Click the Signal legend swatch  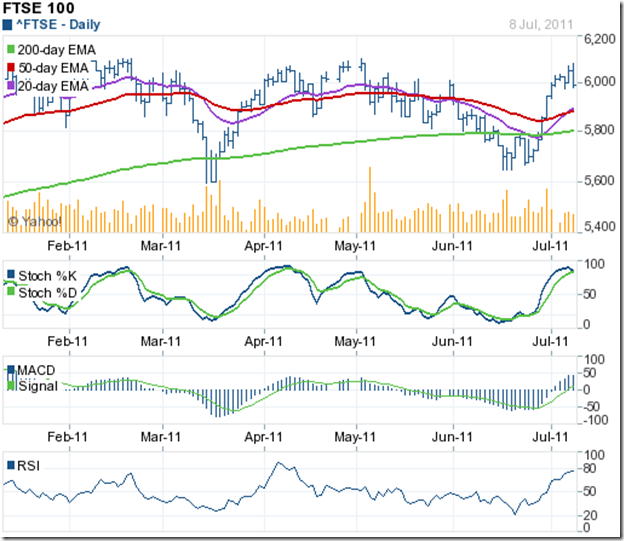click(10, 386)
